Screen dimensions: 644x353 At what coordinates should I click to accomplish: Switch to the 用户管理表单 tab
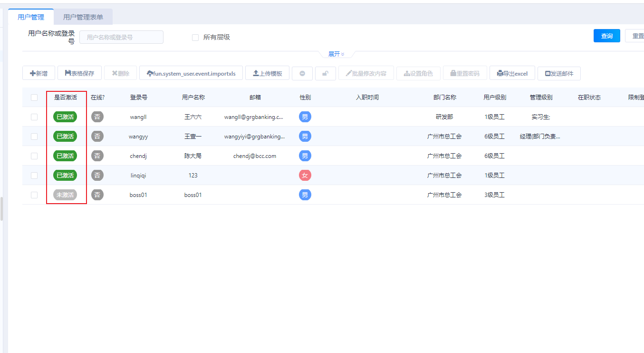click(83, 17)
